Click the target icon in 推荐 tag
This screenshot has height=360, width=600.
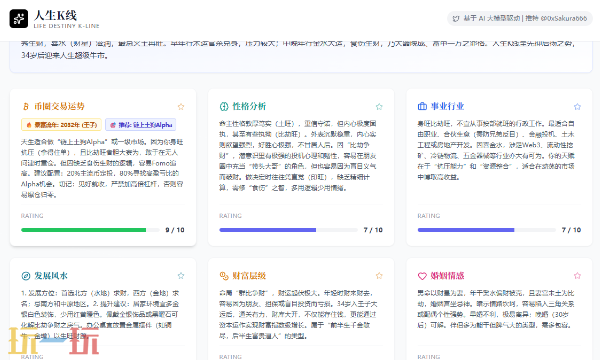click(113, 125)
